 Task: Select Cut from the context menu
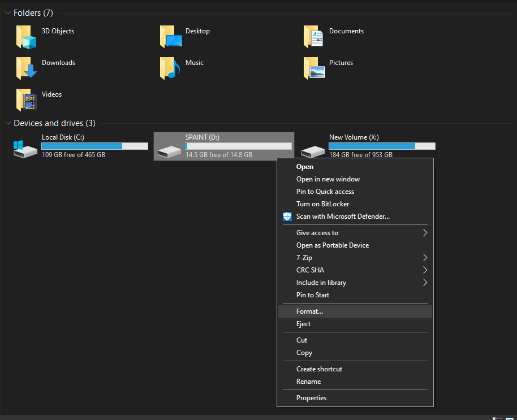click(x=355, y=340)
